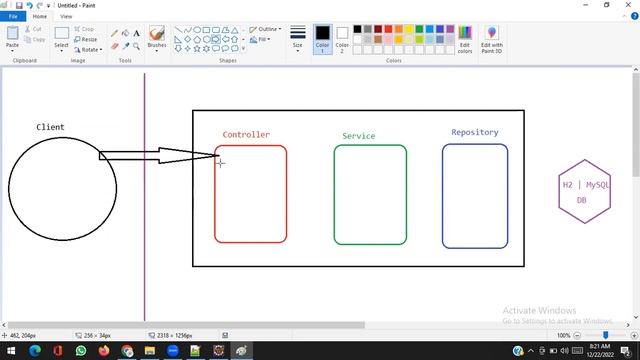Click the Resize button
The height and width of the screenshot is (360, 640).
86,40
